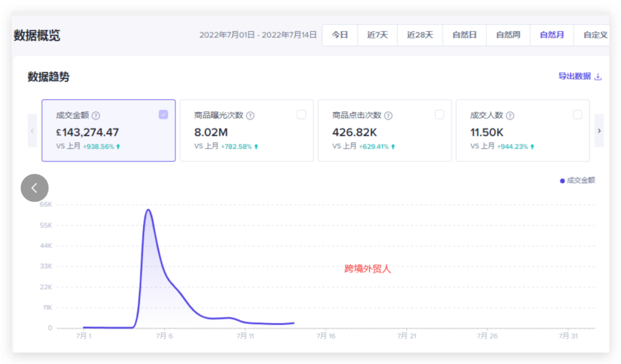Switch to the 近28天 range tab
This screenshot has height=364, width=621.
tap(420, 35)
